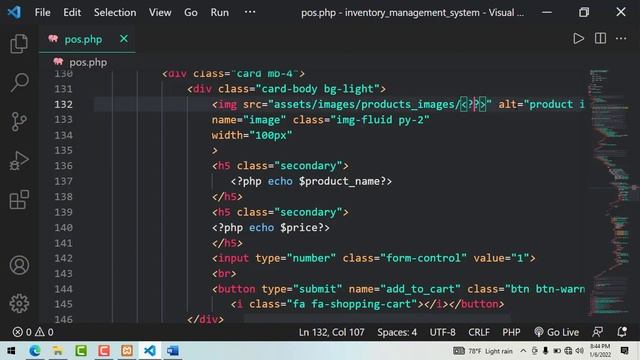Close the pos.php editor tab

124,39
